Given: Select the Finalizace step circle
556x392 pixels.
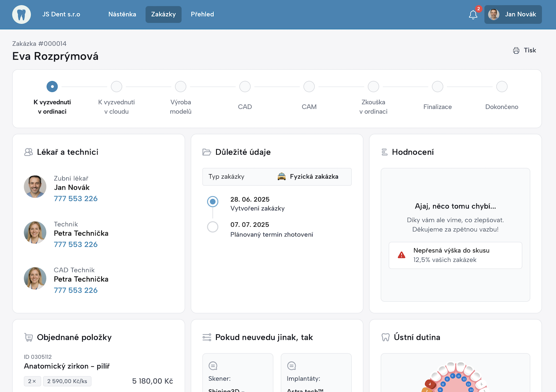Looking at the screenshot, I should click(438, 87).
